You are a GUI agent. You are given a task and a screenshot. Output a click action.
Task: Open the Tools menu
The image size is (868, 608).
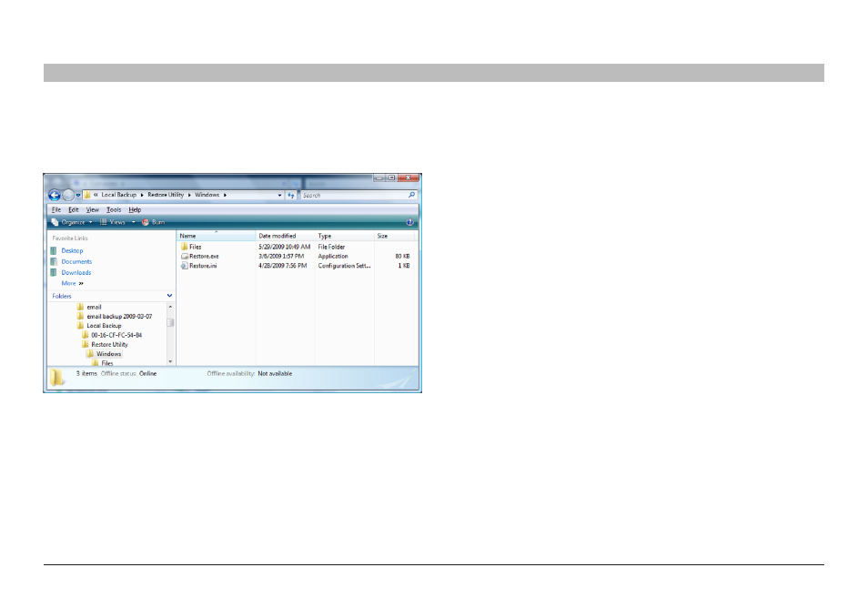[x=114, y=210]
